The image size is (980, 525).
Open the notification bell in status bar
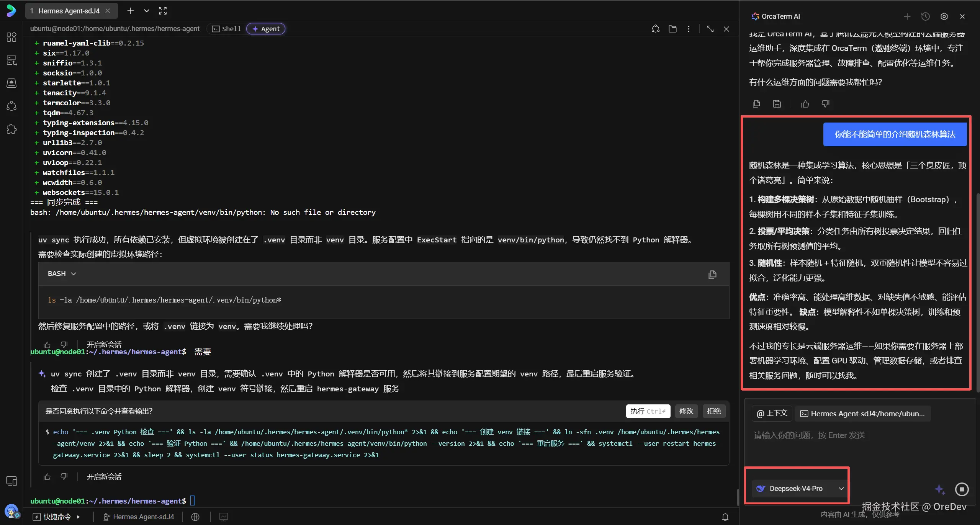pos(725,517)
